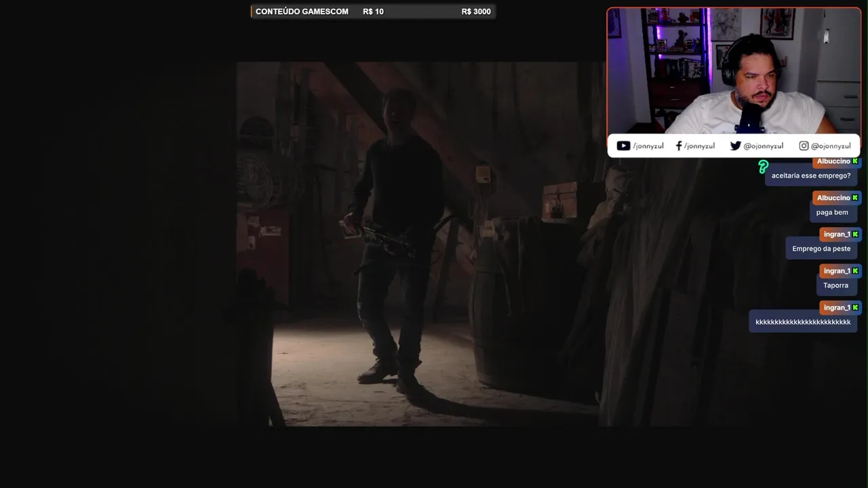
Task: Click the streamer webcam feed
Action: [734, 71]
